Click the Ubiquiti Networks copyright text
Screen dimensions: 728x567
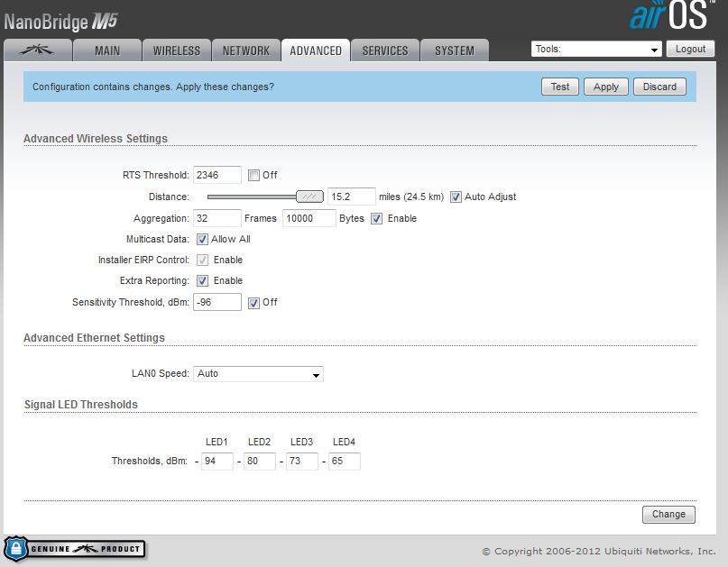point(598,551)
